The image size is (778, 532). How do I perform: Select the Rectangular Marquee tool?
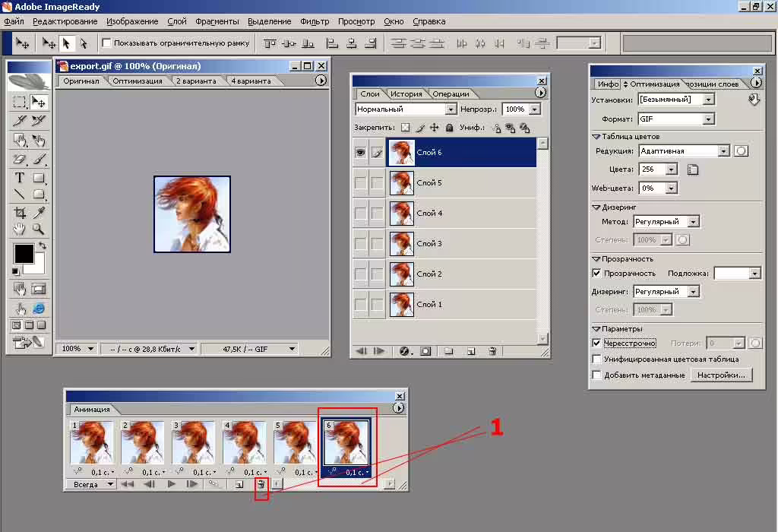(19, 103)
